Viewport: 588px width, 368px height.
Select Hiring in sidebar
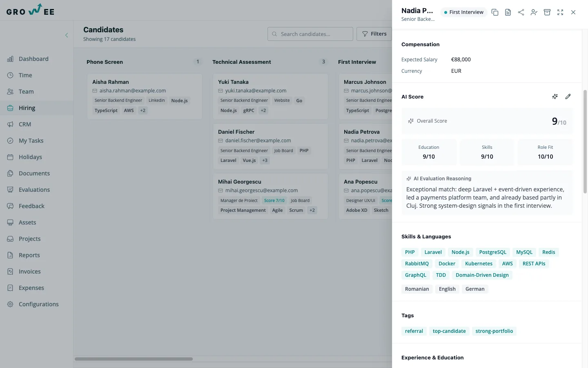point(37,108)
